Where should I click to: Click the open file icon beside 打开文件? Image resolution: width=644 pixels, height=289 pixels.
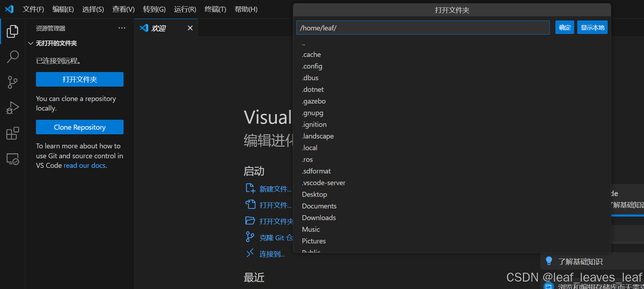point(250,205)
